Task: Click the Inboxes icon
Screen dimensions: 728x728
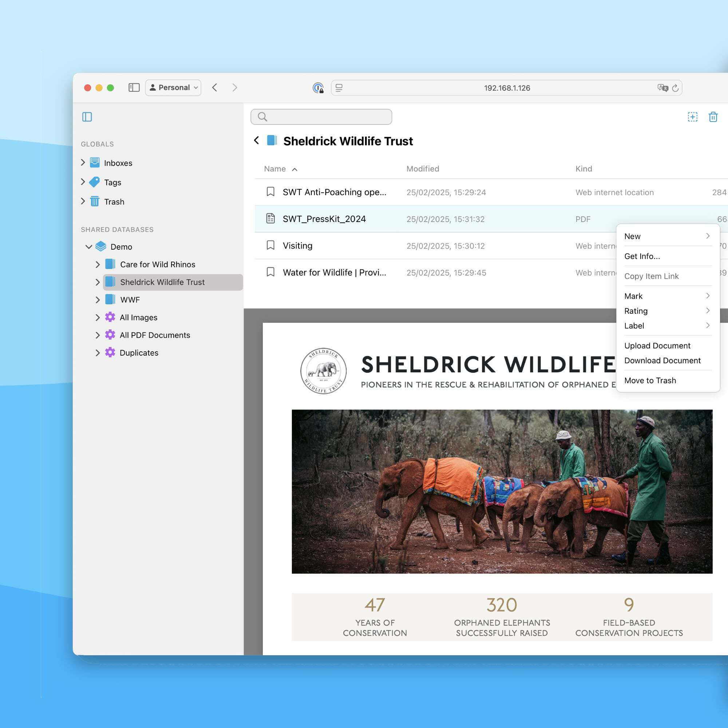Action: pyautogui.click(x=95, y=162)
